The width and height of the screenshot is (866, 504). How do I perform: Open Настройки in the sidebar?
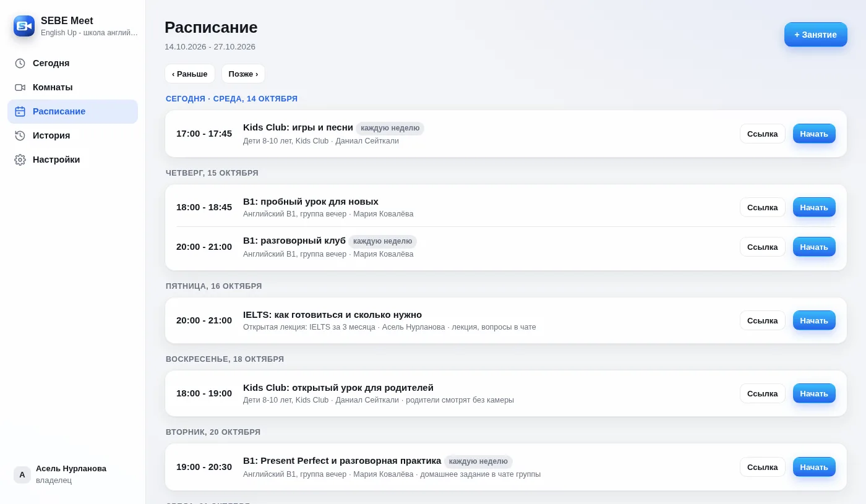click(x=72, y=160)
